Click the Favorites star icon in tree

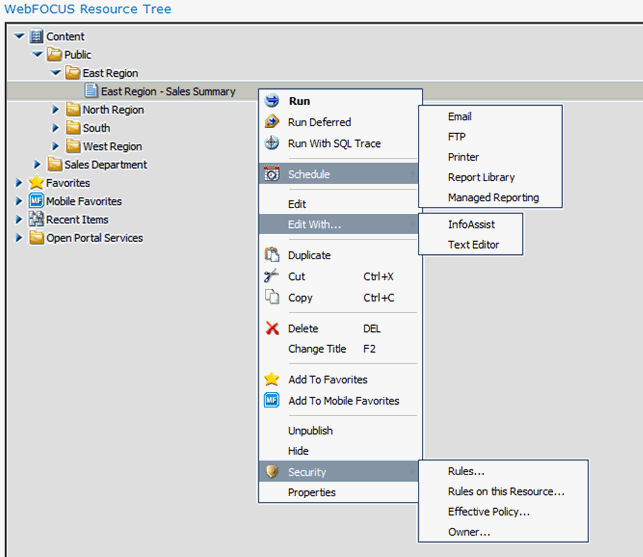click(36, 183)
